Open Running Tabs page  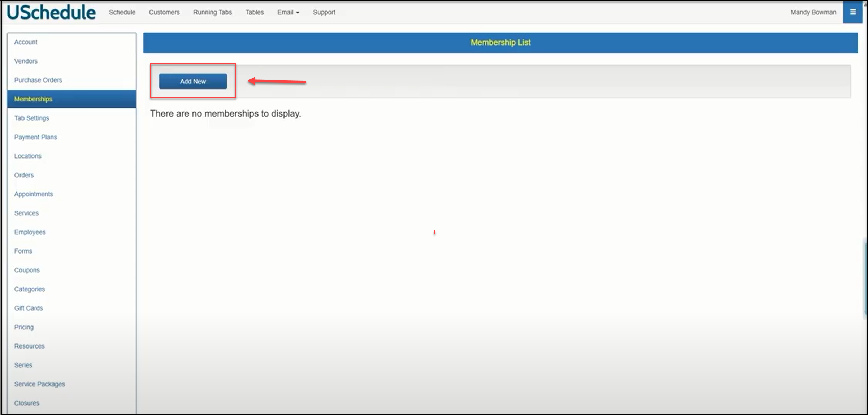pyautogui.click(x=212, y=12)
